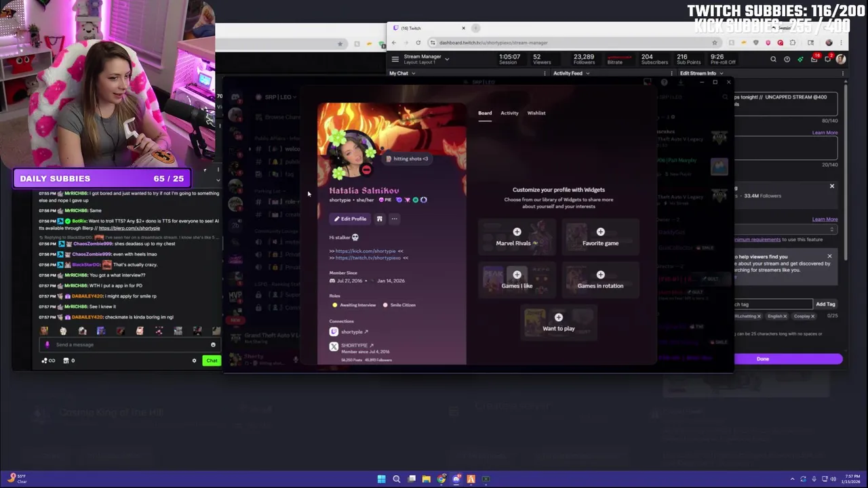Switch to the Wishlist profile tab

point(536,113)
